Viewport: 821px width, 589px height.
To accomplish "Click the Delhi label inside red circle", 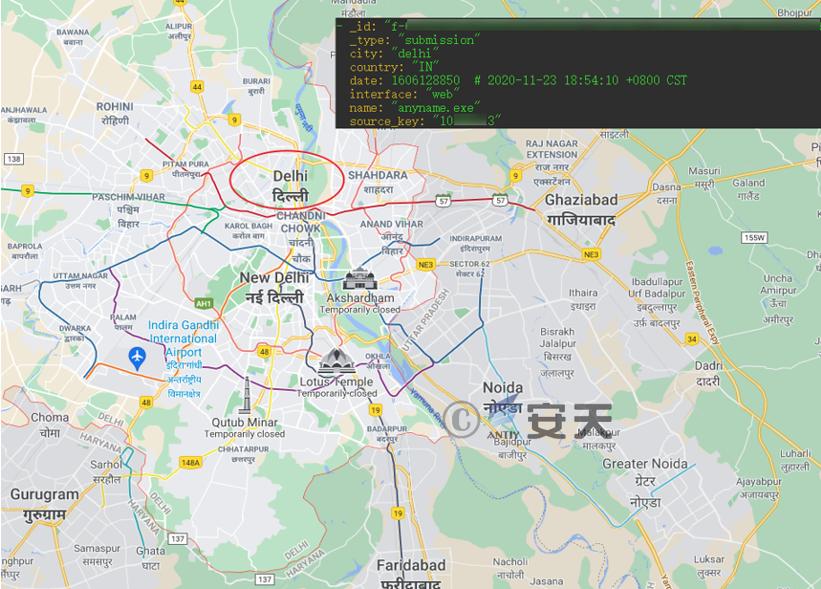I will (x=290, y=186).
